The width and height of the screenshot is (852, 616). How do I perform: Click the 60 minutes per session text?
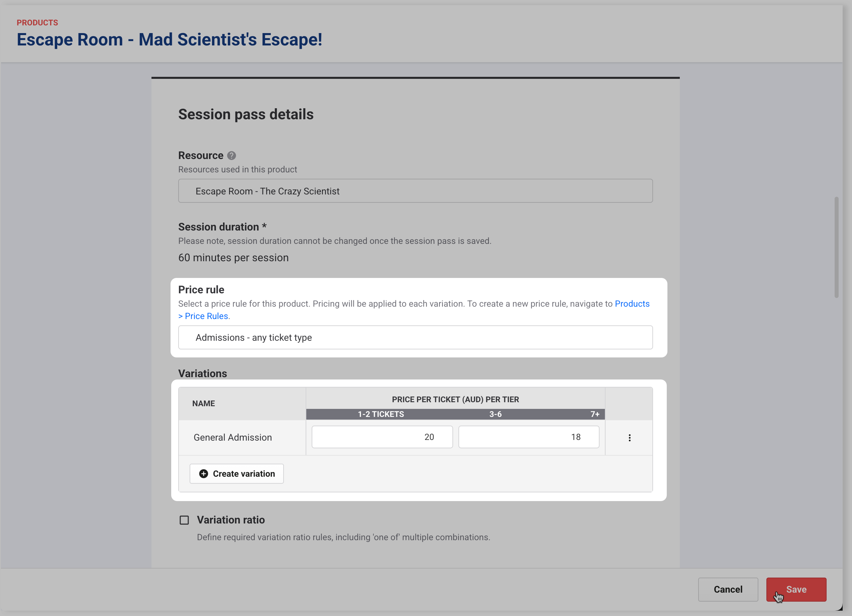tap(233, 258)
